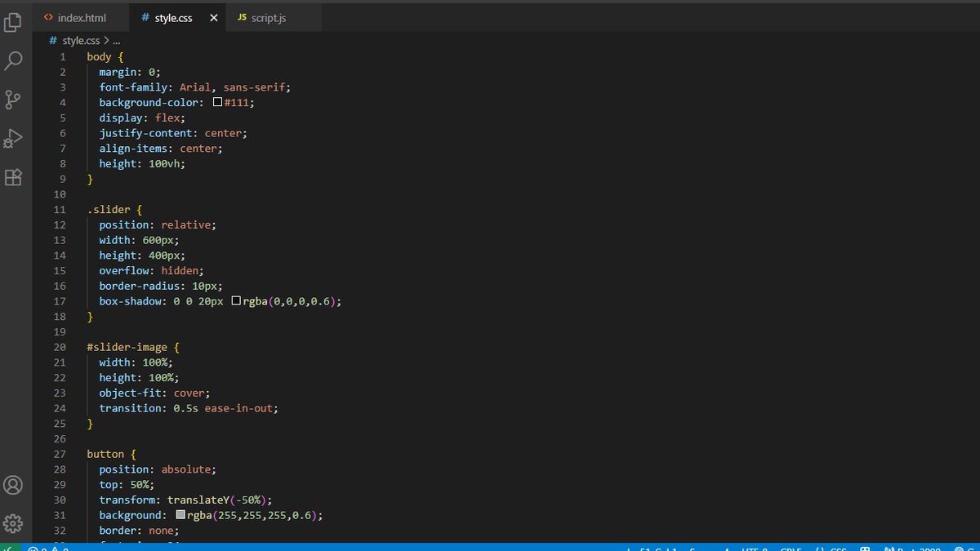Click the 'object-fit: cover;' line
980x551 pixels.
pyautogui.click(x=155, y=393)
